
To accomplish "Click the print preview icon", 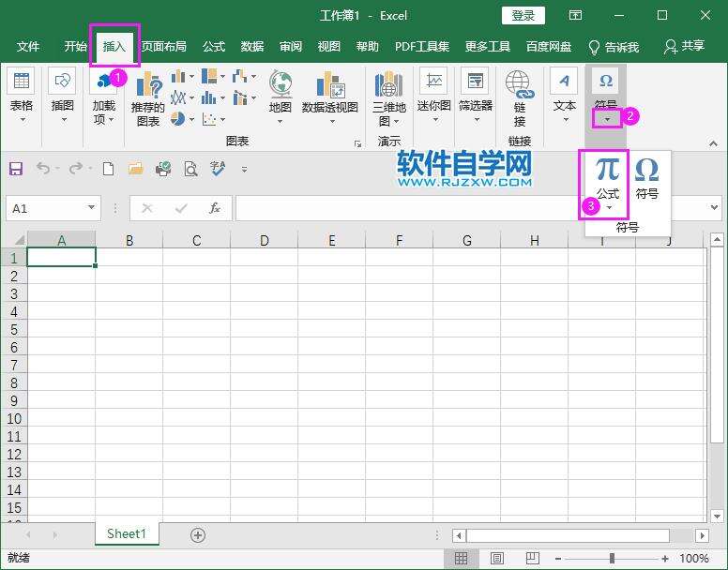I will click(190, 169).
